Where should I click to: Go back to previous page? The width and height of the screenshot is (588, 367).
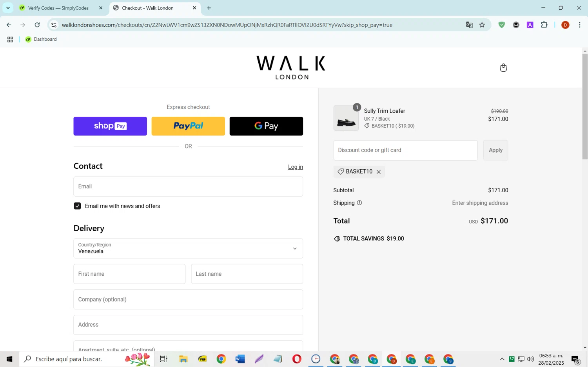click(9, 25)
